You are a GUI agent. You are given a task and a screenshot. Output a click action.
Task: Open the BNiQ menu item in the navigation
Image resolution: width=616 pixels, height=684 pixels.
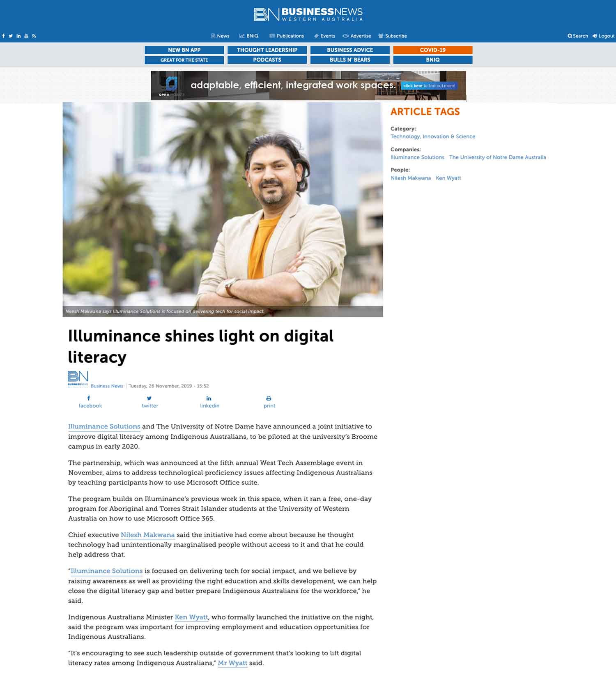pyautogui.click(x=249, y=36)
